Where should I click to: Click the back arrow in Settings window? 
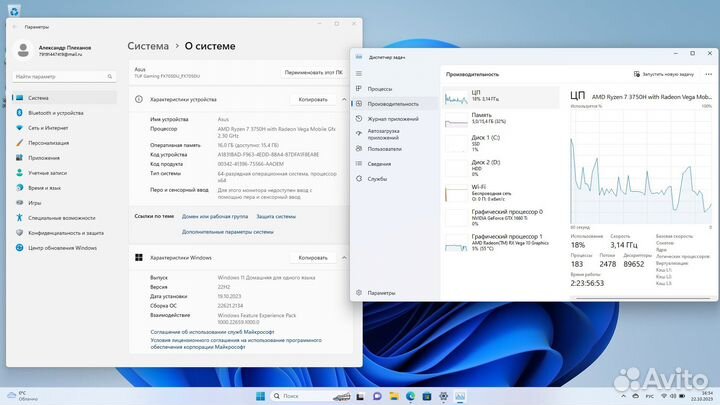(14, 27)
